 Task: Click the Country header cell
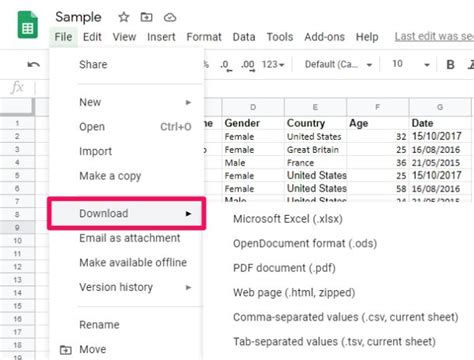coord(315,123)
